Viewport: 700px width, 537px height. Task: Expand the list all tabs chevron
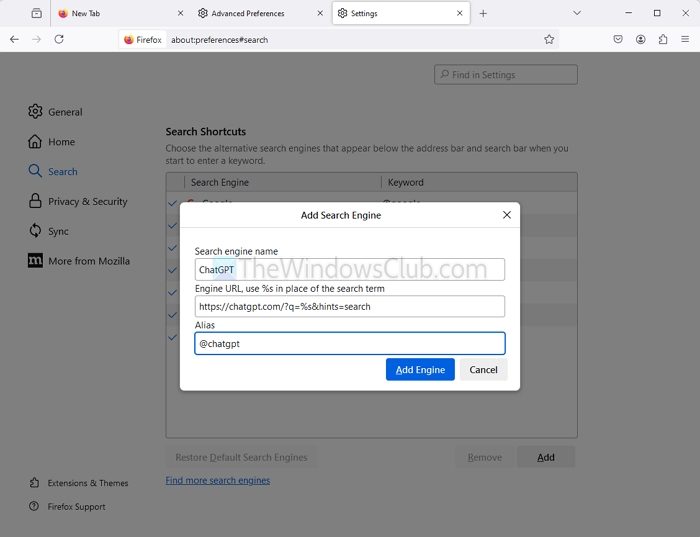[577, 13]
